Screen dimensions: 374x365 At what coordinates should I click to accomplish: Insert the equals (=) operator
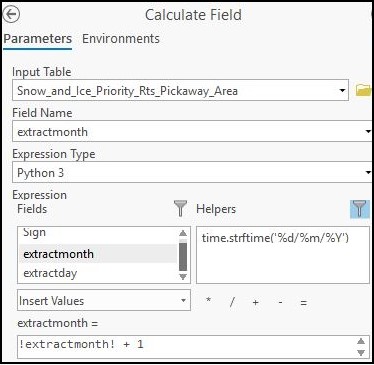pos(303,303)
